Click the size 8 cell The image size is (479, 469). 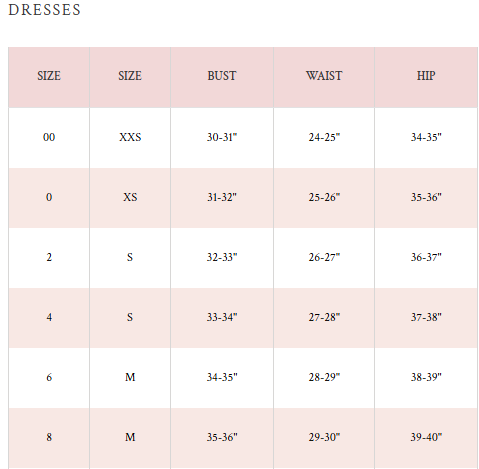[49, 437]
